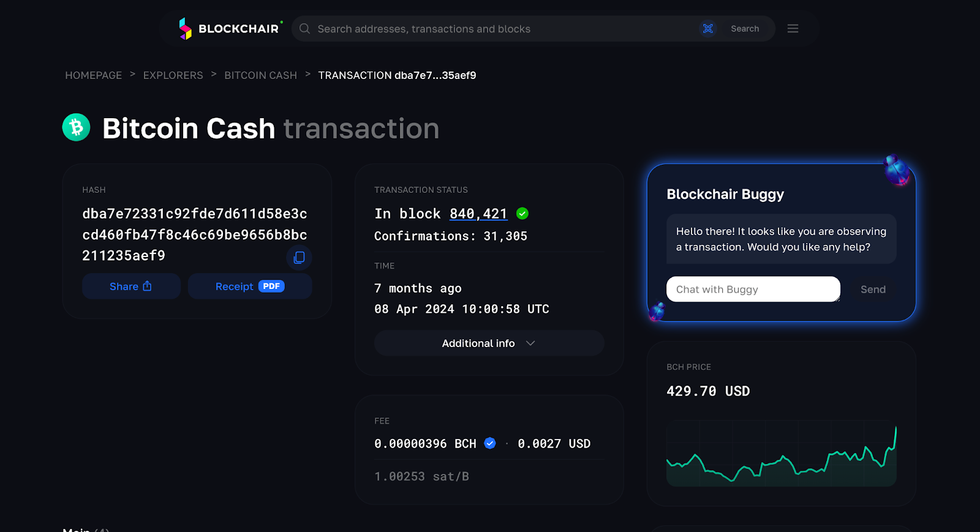Focus the address search field

pos(505,29)
